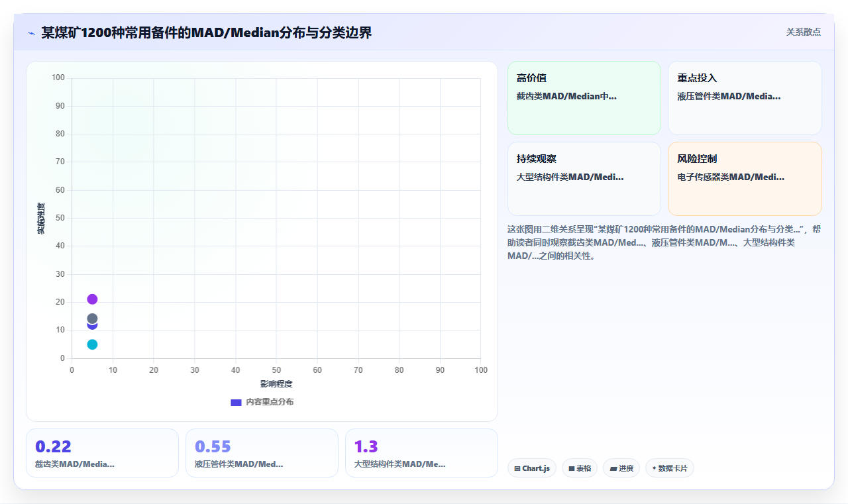Click the 影响程度 x-axis label
Viewport: 848px width, 504px height.
click(276, 384)
